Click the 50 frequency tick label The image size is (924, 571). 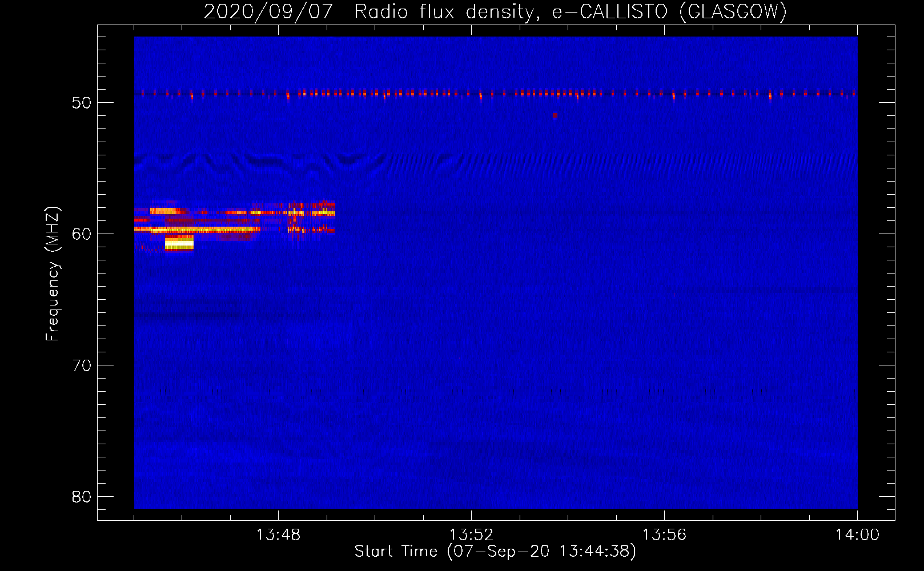[x=82, y=103]
